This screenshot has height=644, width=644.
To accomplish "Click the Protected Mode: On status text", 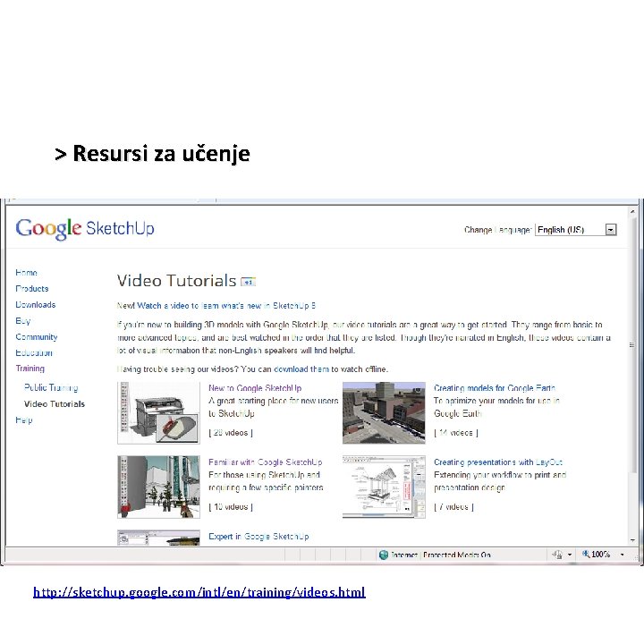I will coord(457,555).
